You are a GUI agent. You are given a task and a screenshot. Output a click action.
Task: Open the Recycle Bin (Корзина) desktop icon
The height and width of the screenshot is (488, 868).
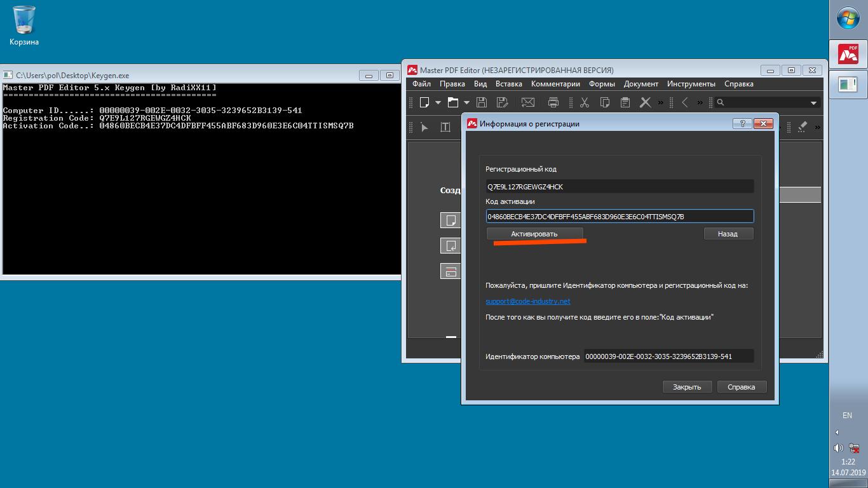point(24,26)
